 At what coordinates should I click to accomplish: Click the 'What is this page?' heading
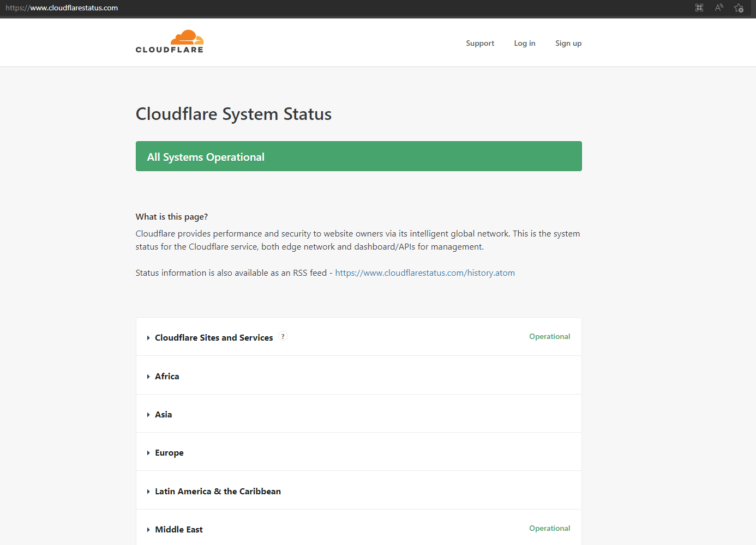(172, 216)
